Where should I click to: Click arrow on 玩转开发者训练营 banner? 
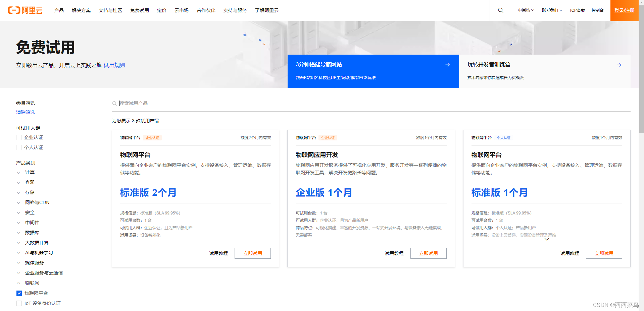click(x=619, y=65)
